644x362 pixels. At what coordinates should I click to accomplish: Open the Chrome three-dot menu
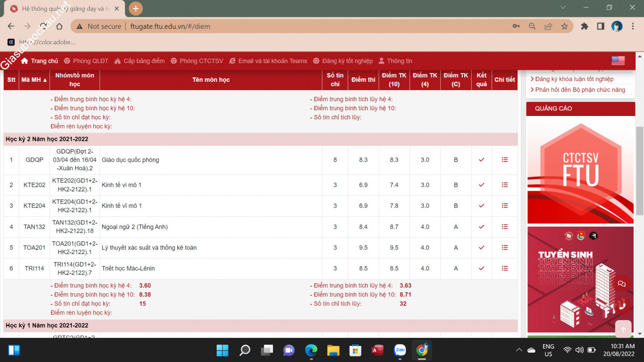[x=633, y=26]
